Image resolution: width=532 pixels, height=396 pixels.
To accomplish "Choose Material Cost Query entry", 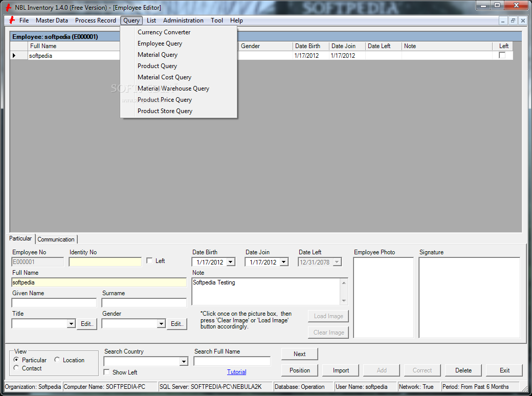I will coord(179,77).
